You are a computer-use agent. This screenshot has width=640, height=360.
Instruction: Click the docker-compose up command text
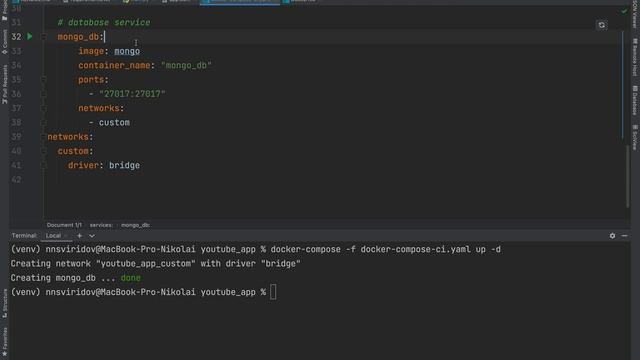tap(385, 249)
